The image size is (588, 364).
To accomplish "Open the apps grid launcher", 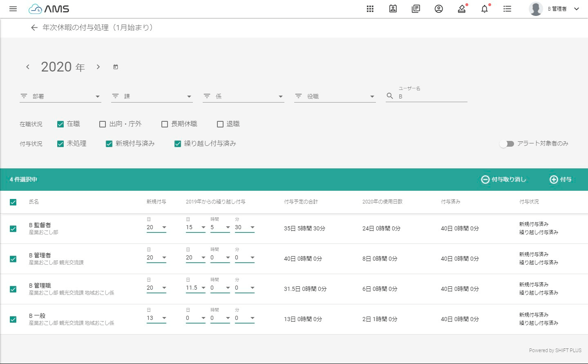I will tap(370, 9).
